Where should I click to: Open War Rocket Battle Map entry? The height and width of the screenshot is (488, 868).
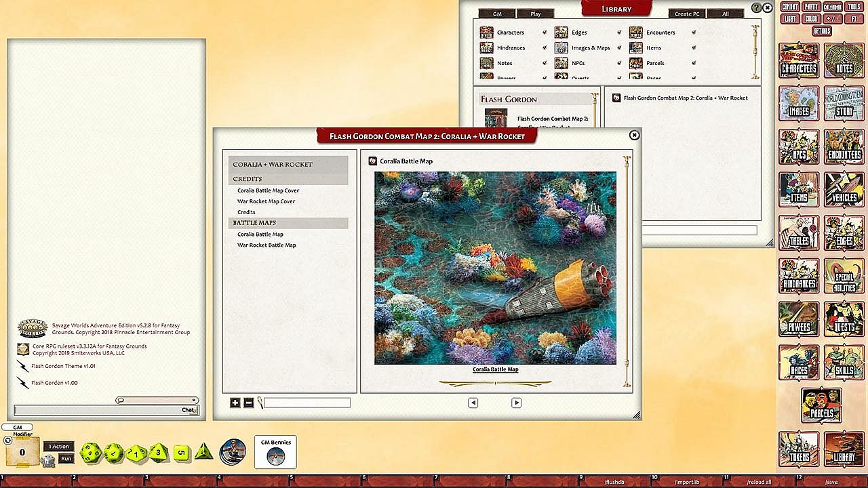(x=267, y=245)
